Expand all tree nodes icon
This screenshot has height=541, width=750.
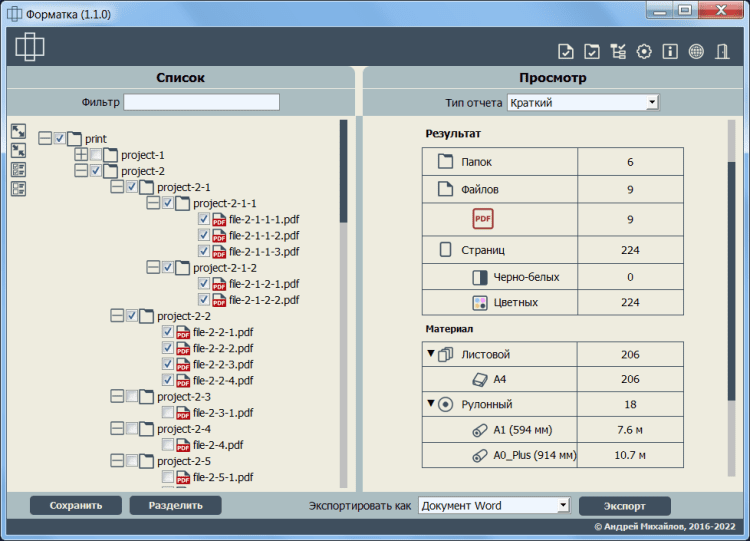(18, 131)
